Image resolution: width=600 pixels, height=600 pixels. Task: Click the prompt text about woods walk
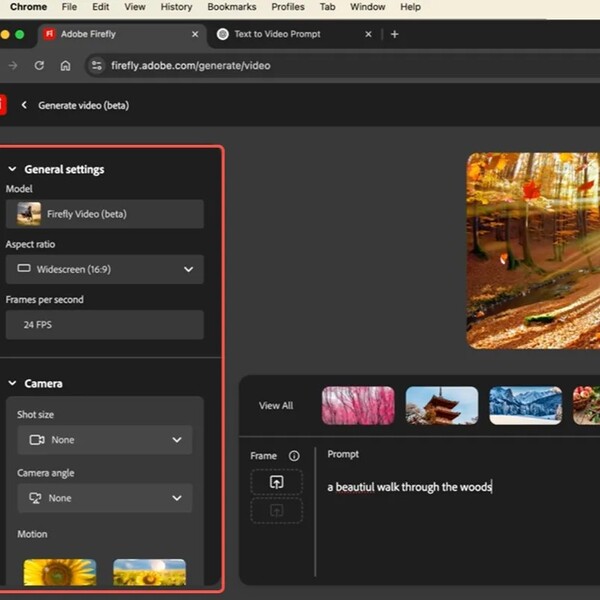click(x=409, y=487)
